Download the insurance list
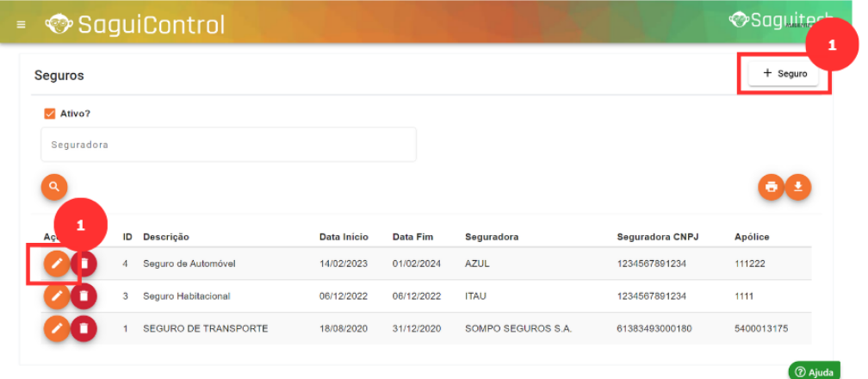 coord(798,187)
